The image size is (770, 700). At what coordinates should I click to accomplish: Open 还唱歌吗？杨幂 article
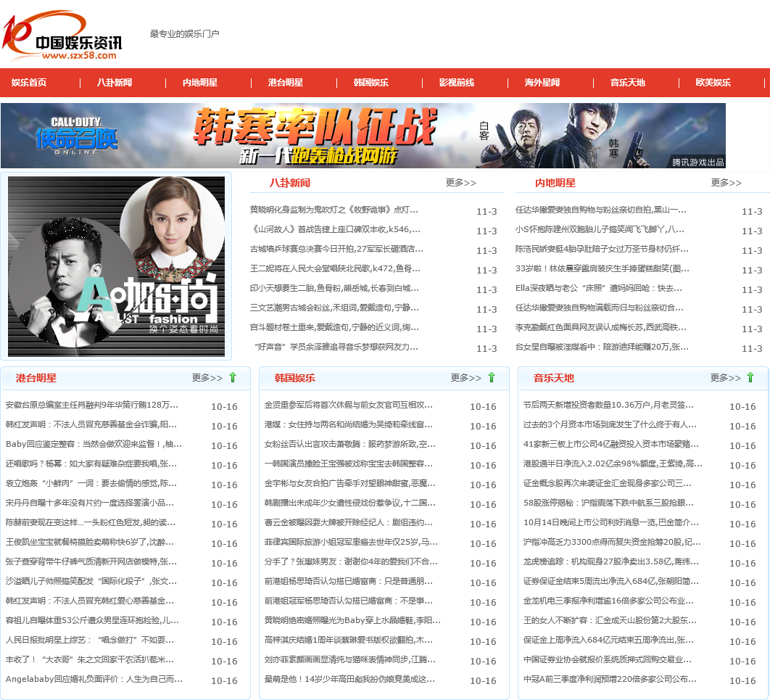point(91,464)
